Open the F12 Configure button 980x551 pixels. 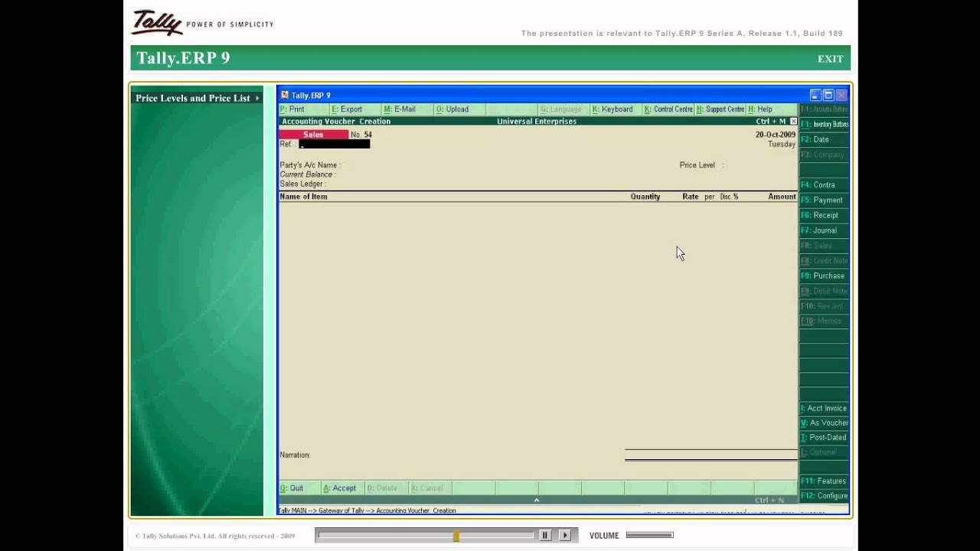coord(825,495)
